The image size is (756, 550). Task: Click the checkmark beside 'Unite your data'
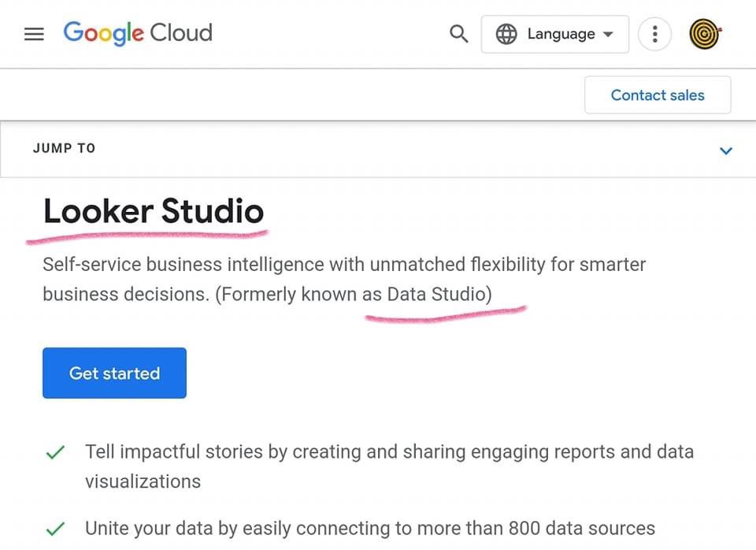pyautogui.click(x=55, y=529)
